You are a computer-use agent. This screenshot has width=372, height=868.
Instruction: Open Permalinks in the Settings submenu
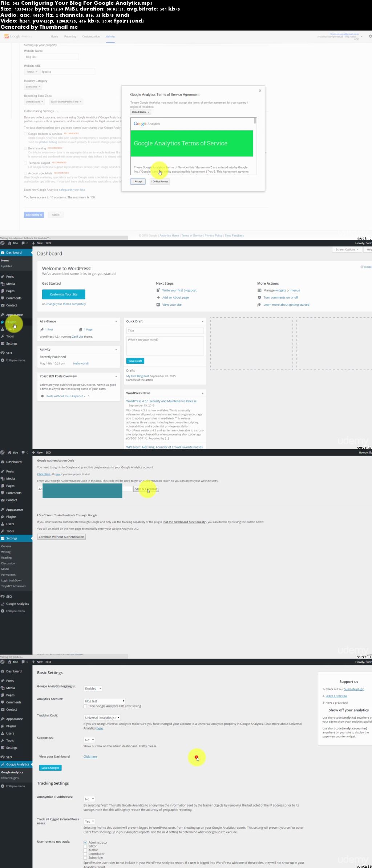tap(8, 575)
